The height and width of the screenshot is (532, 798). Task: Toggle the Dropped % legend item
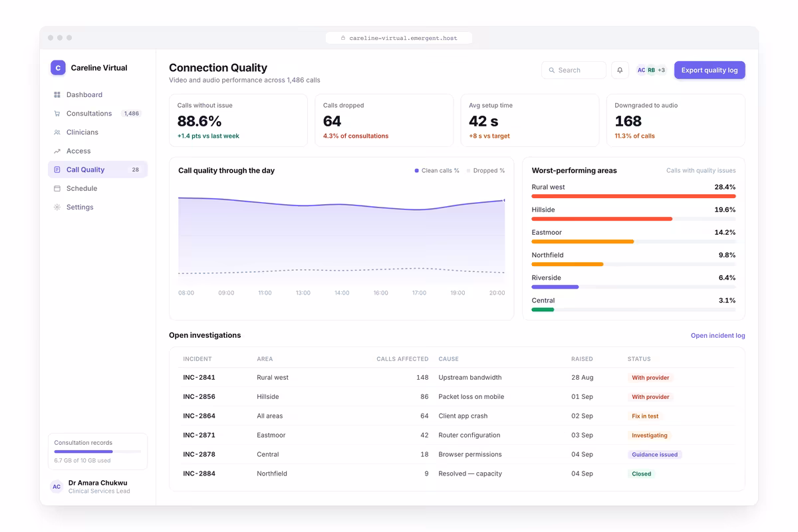click(485, 170)
